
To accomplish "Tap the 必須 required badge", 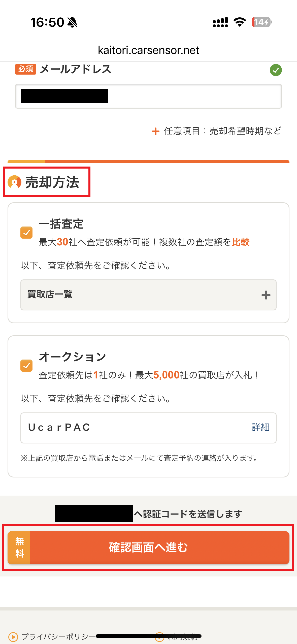I will pos(26,69).
